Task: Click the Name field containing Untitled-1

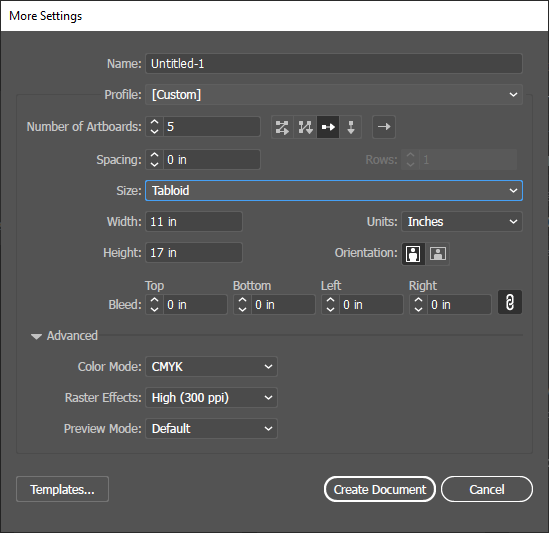Action: pyautogui.click(x=334, y=64)
